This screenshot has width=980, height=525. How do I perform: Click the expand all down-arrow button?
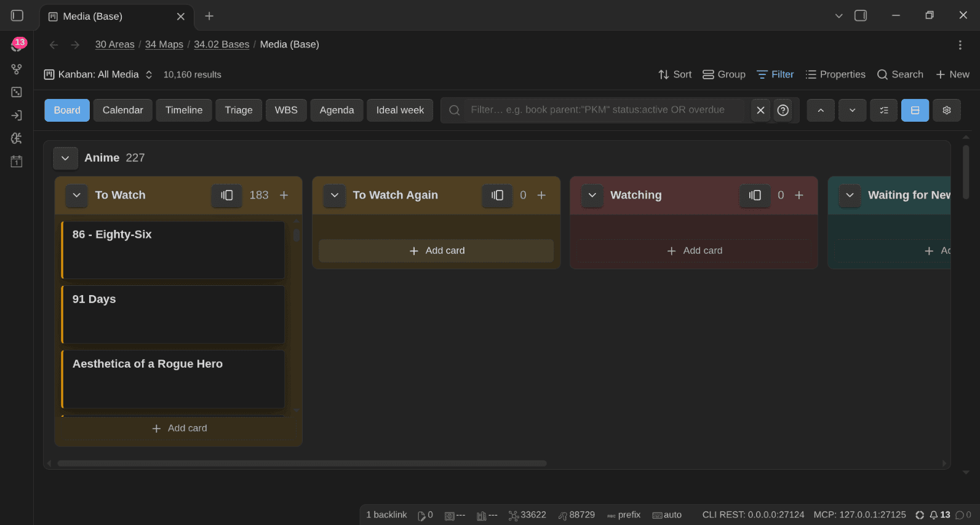pyautogui.click(x=852, y=110)
